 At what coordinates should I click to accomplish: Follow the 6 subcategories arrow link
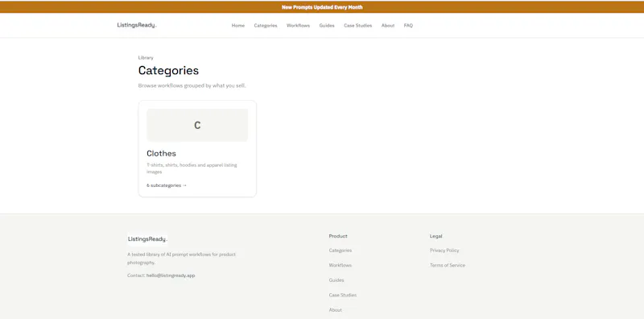pyautogui.click(x=167, y=185)
